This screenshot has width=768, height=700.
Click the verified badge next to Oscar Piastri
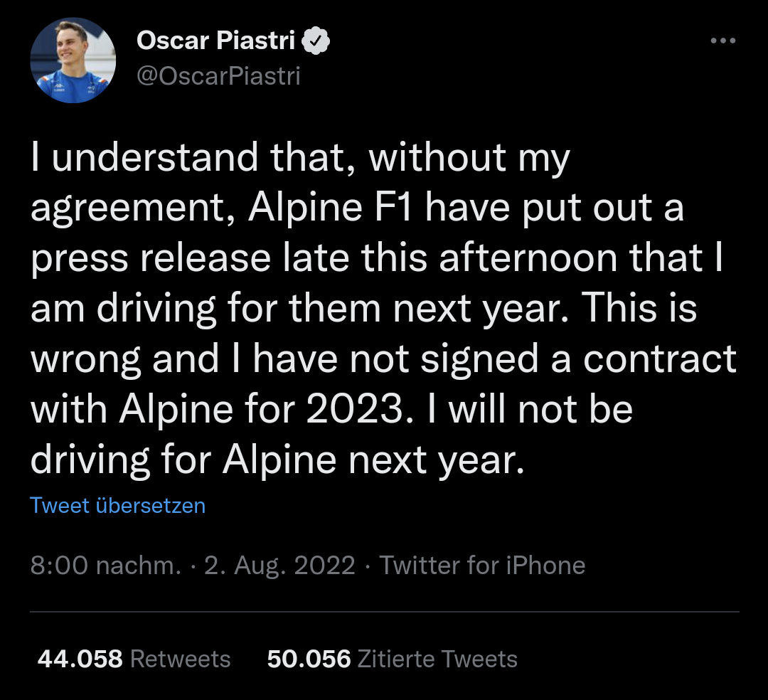(316, 42)
